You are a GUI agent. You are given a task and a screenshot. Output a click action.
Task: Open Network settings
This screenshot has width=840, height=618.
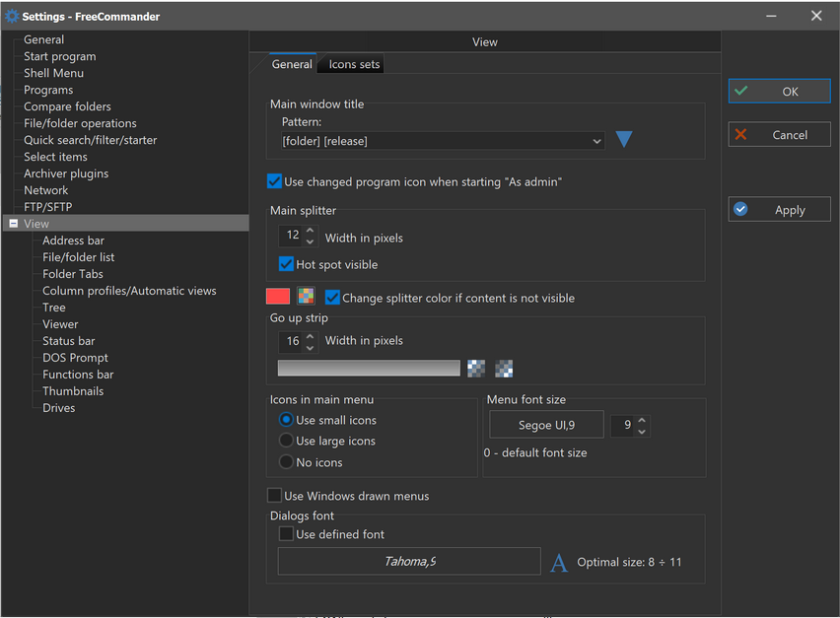[x=46, y=190]
